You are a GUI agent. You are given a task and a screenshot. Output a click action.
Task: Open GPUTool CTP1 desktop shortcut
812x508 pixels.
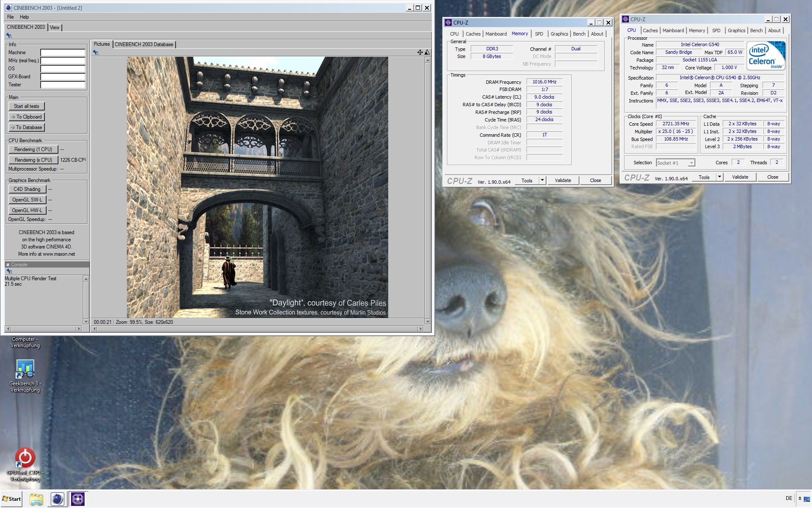click(x=25, y=464)
